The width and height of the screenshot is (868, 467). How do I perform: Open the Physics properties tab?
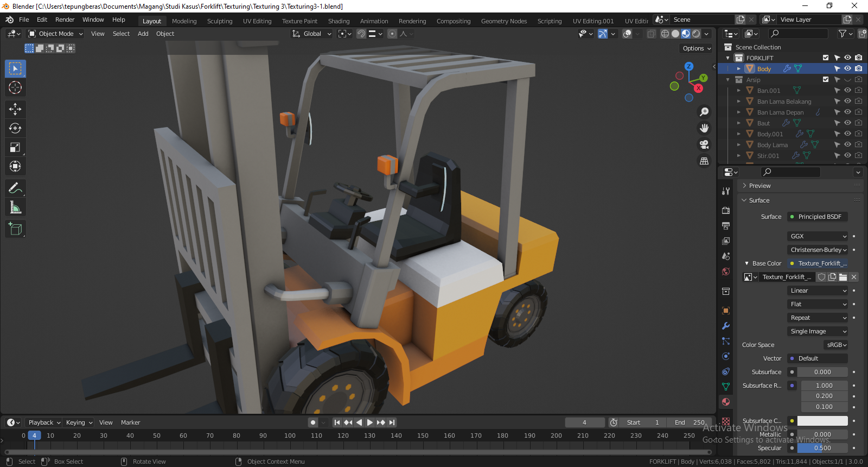(x=726, y=356)
